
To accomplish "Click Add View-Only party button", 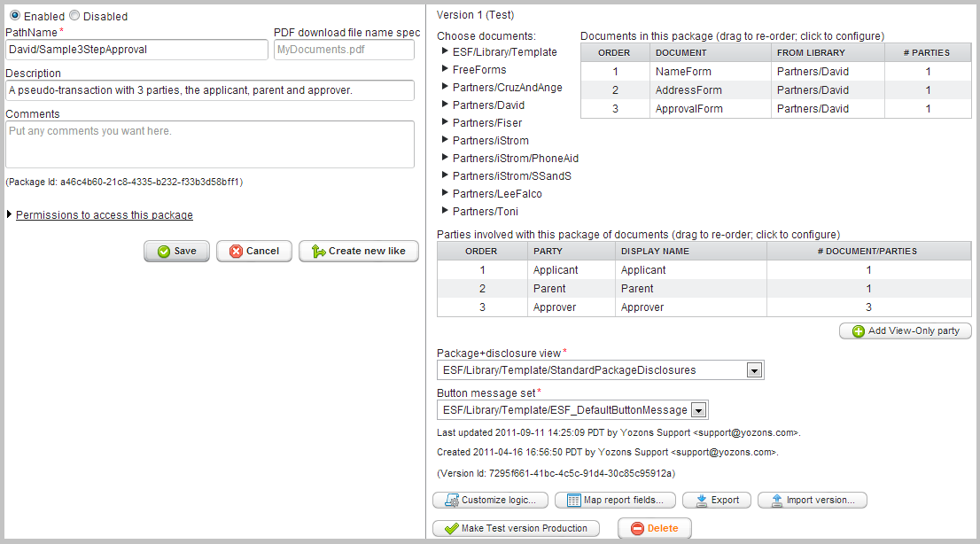I will [x=905, y=330].
